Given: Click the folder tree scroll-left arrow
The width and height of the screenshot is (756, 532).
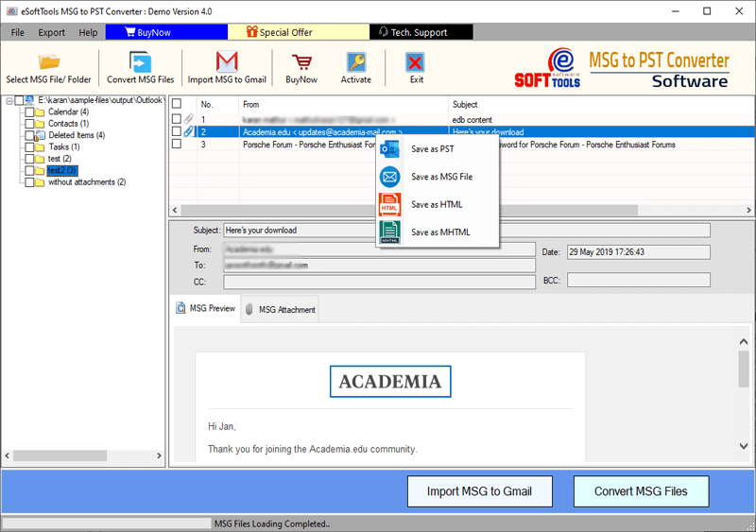Looking at the screenshot, I should [x=8, y=455].
